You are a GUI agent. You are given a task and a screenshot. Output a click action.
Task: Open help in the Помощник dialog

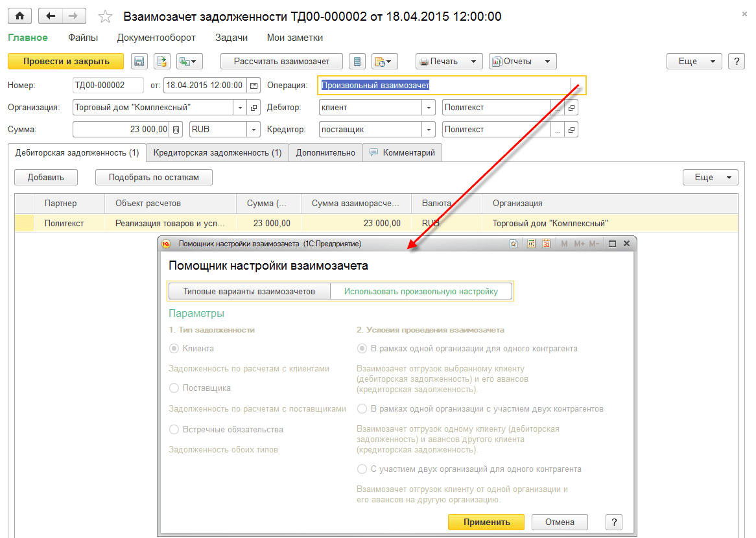tap(614, 522)
